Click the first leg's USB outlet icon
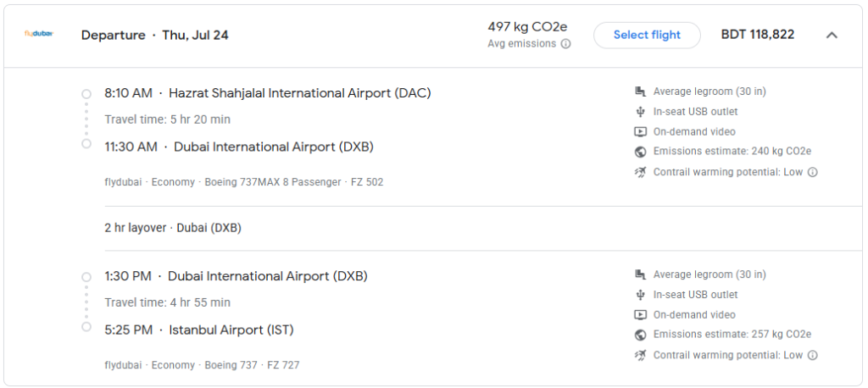The width and height of the screenshot is (868, 388). pyautogui.click(x=641, y=112)
